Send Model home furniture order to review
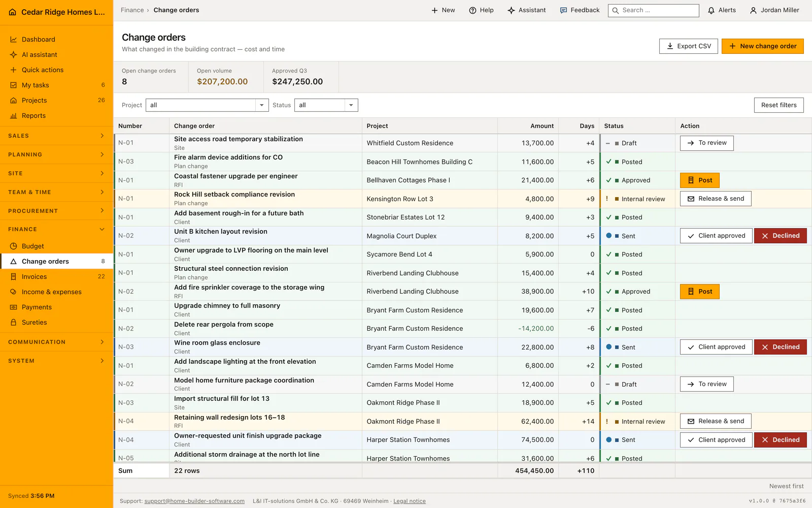Image resolution: width=812 pixels, height=508 pixels. pyautogui.click(x=706, y=384)
